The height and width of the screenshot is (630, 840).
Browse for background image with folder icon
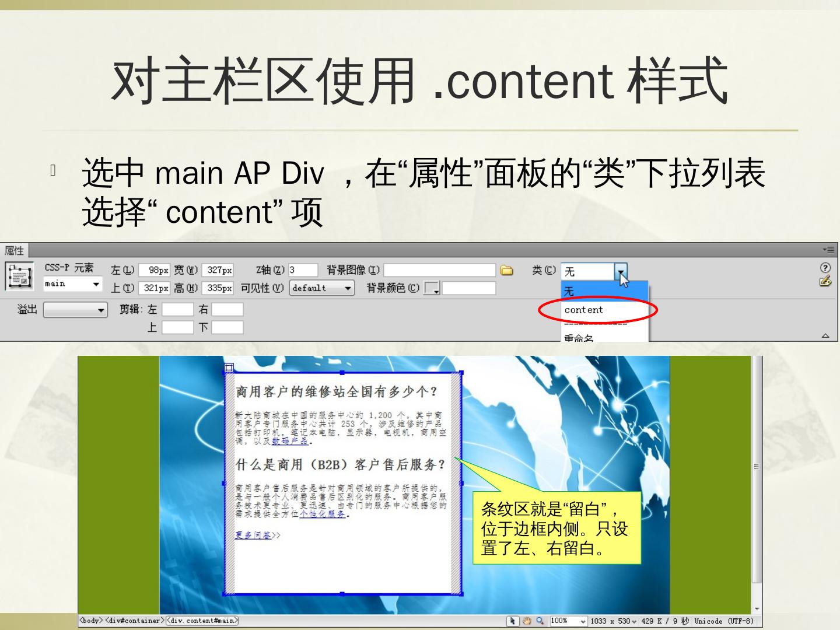(x=507, y=270)
